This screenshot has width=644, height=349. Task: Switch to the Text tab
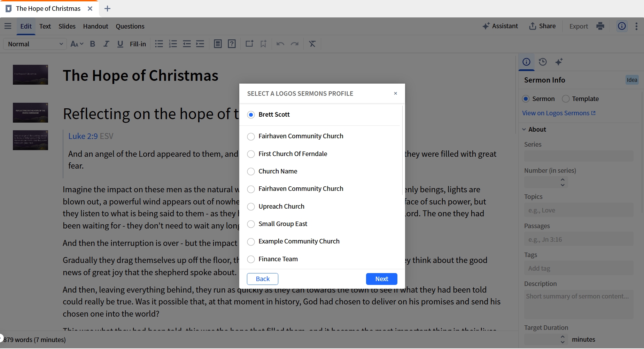click(45, 26)
